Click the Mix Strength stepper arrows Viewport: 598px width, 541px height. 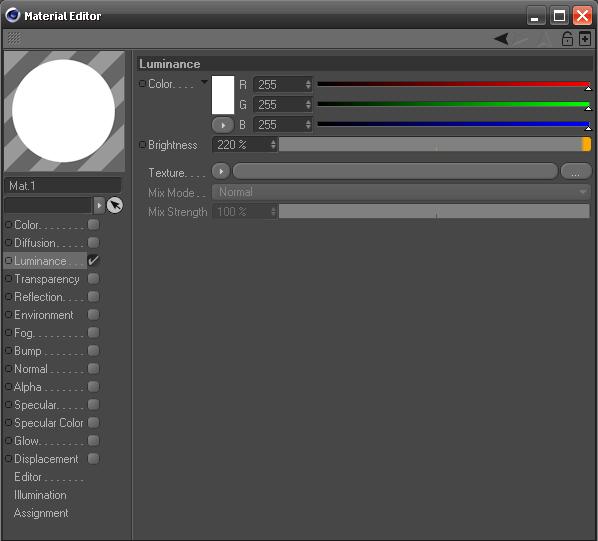click(273, 211)
